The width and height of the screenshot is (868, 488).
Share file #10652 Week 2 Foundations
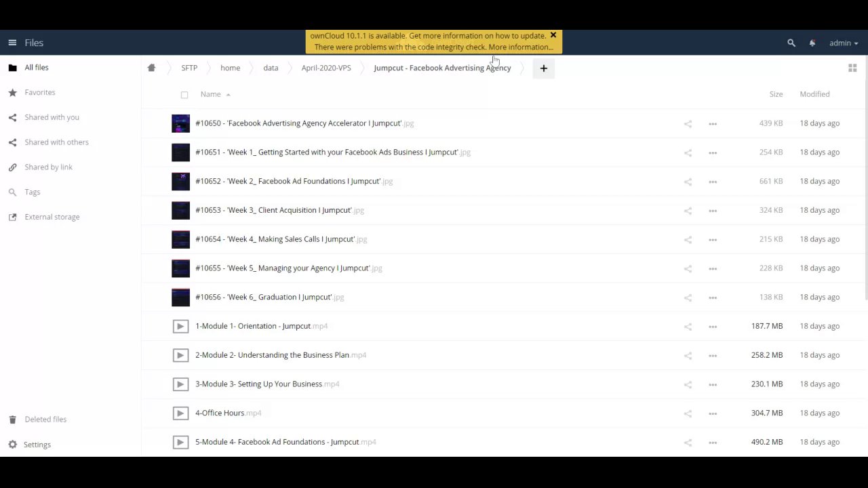tap(688, 182)
